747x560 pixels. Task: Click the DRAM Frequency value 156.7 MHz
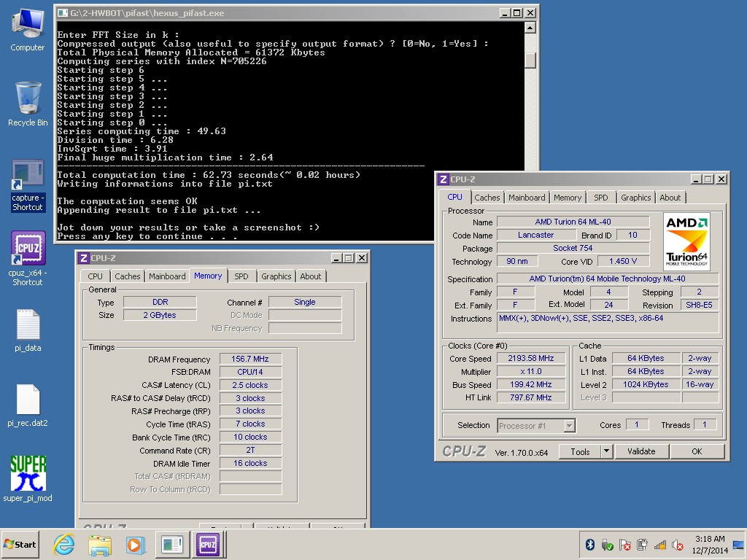point(250,359)
